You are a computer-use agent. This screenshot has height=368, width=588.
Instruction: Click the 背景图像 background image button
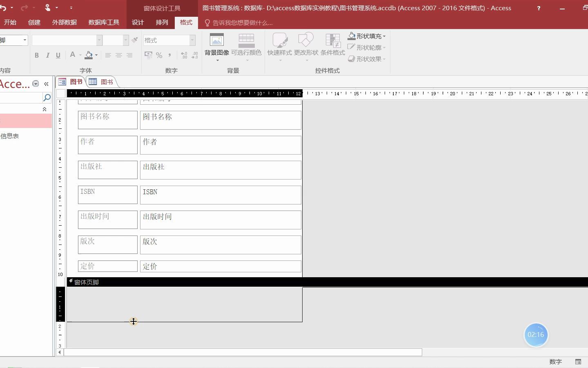coord(216,47)
